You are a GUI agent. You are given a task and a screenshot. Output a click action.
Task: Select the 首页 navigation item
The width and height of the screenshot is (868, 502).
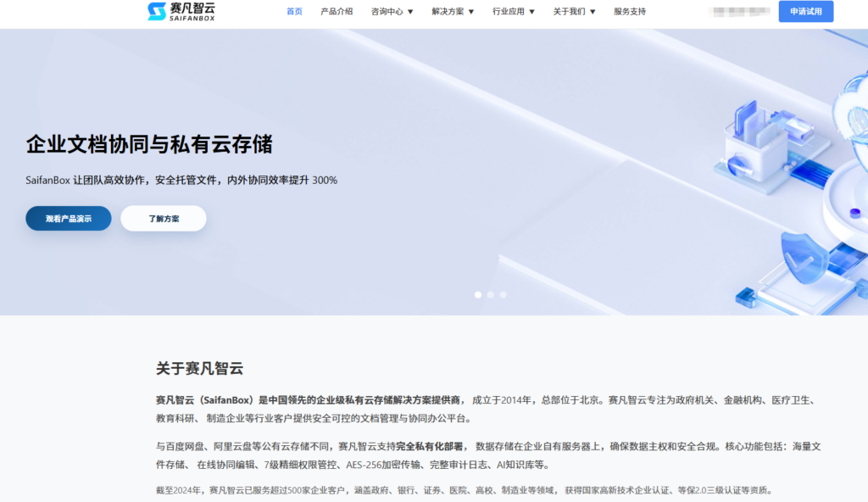click(x=293, y=11)
